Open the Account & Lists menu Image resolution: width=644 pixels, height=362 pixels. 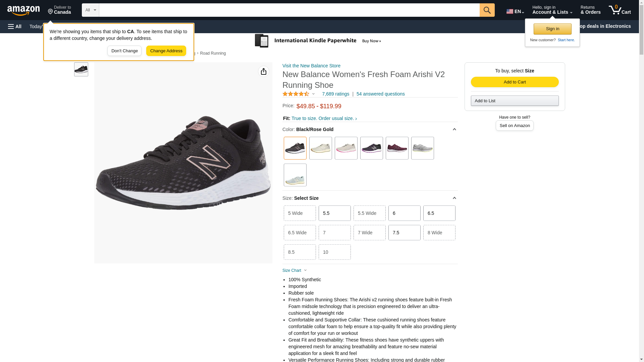tap(552, 10)
